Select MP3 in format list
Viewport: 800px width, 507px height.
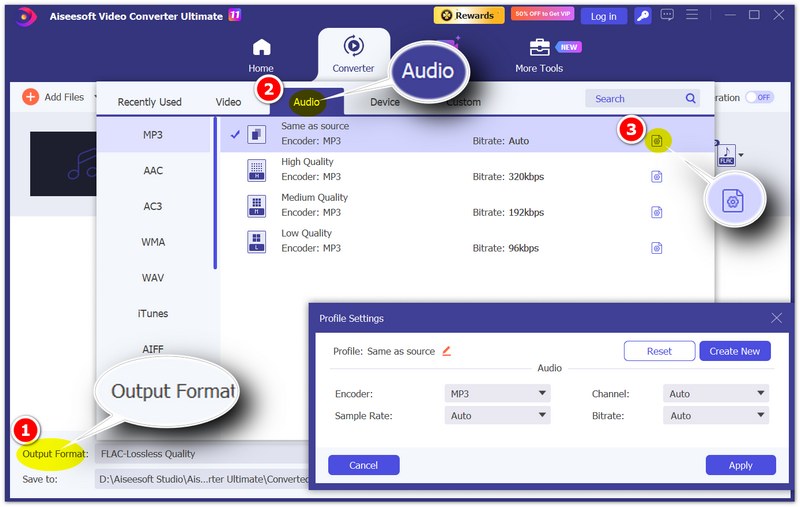153,135
